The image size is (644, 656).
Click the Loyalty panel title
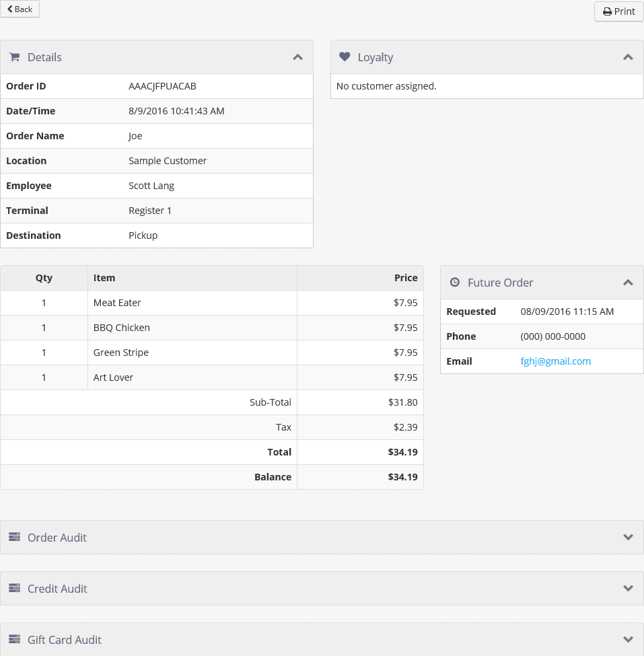[x=375, y=57]
